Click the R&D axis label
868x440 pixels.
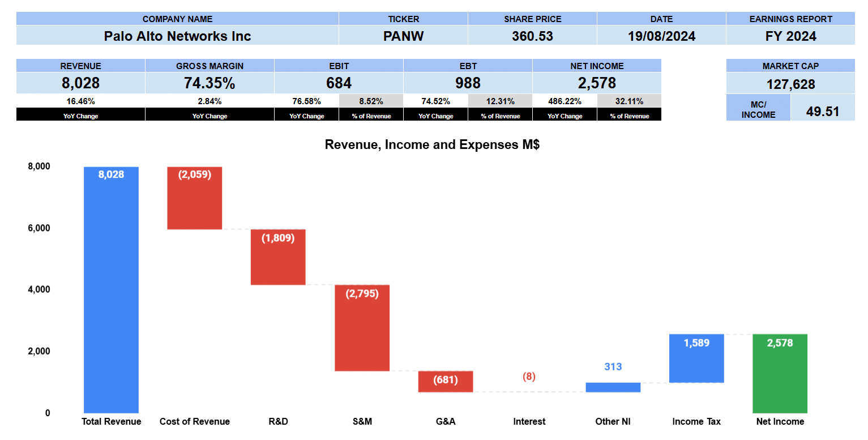(278, 422)
